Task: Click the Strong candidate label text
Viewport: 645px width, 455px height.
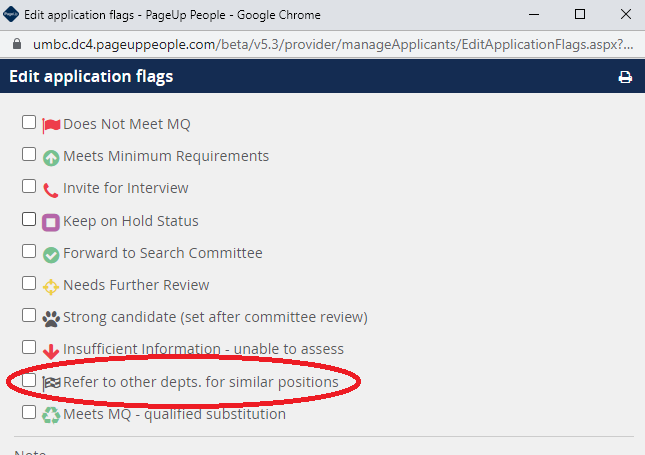Action: pos(215,317)
